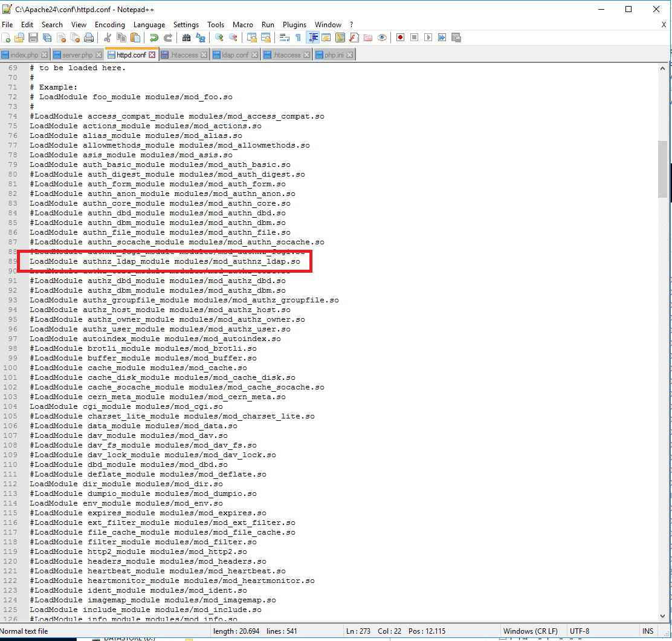Screen dimensions: 672x641
Task: Click the editor scrollbar up arrow
Action: pos(662,68)
